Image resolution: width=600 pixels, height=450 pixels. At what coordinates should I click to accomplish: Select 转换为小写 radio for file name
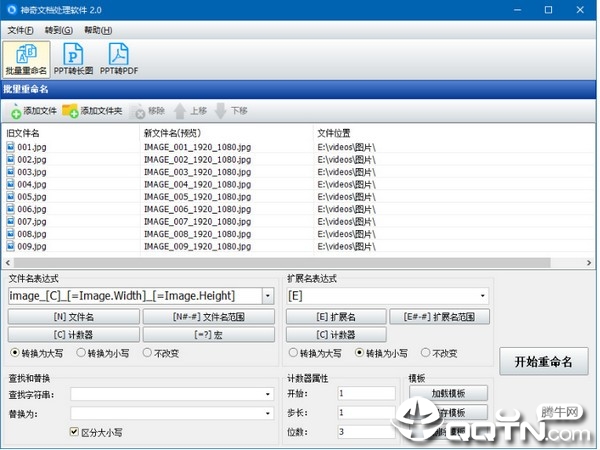point(81,353)
